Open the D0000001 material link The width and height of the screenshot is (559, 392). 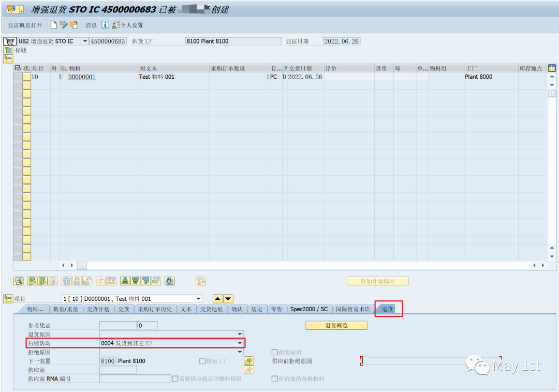[x=81, y=77]
